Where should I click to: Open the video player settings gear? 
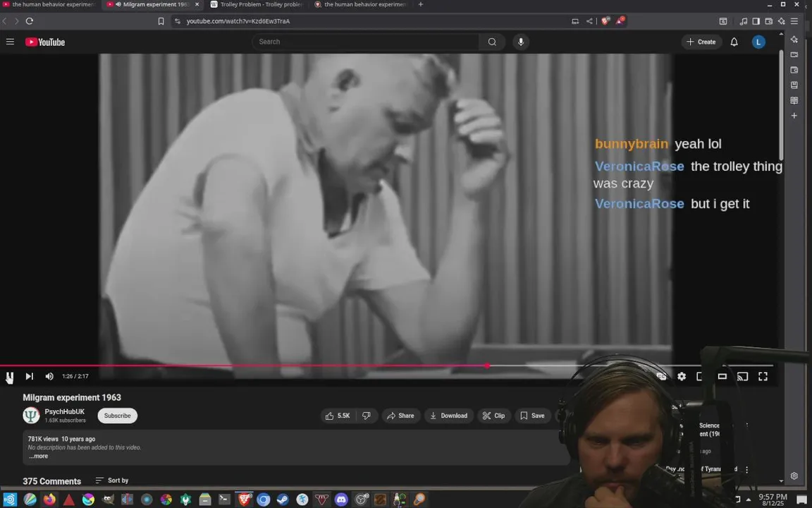pos(682,376)
